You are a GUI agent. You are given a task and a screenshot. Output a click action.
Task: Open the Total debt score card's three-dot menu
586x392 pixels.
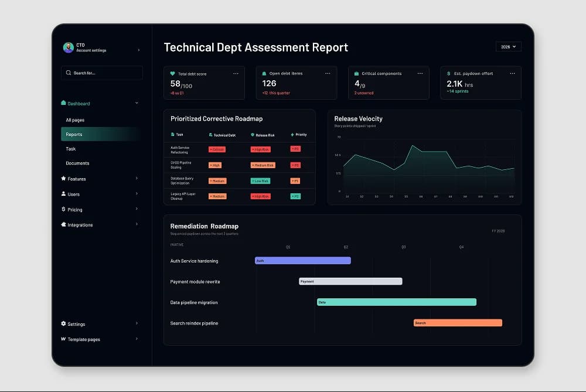point(236,74)
